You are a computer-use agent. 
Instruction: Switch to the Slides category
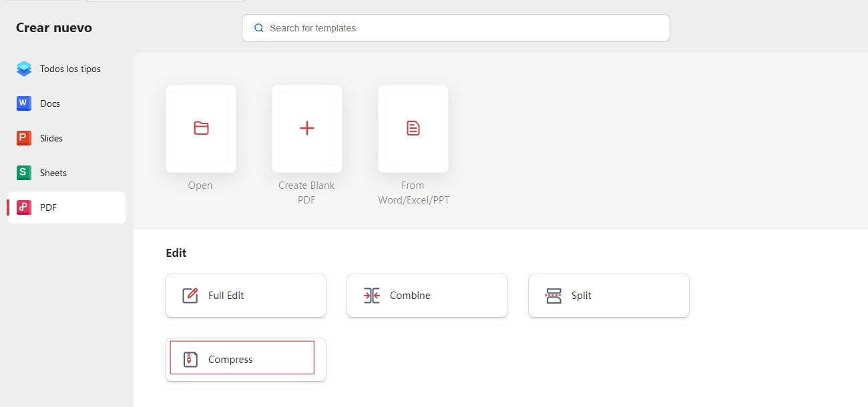66,138
